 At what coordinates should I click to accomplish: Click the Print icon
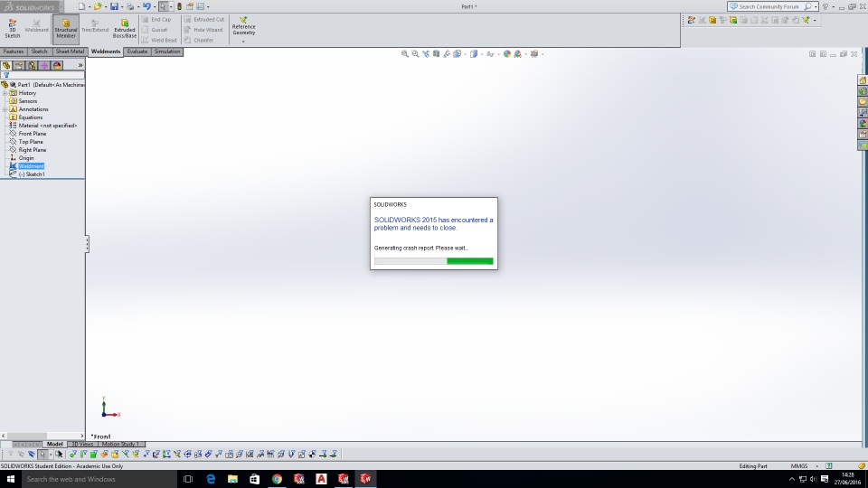coord(130,6)
